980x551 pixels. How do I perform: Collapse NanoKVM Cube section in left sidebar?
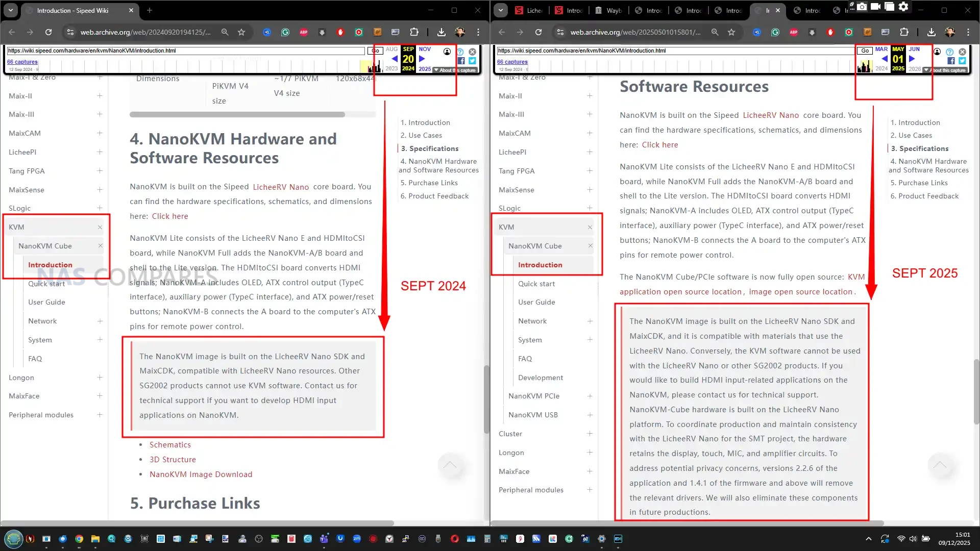(100, 246)
